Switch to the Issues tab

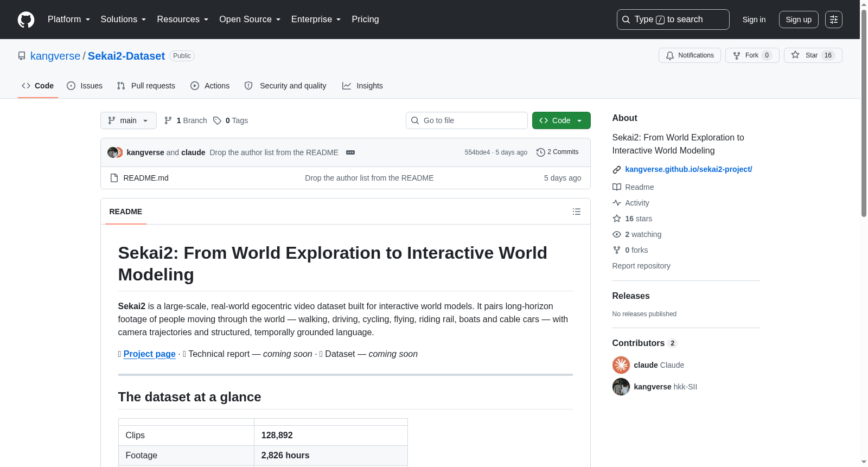[x=85, y=86]
